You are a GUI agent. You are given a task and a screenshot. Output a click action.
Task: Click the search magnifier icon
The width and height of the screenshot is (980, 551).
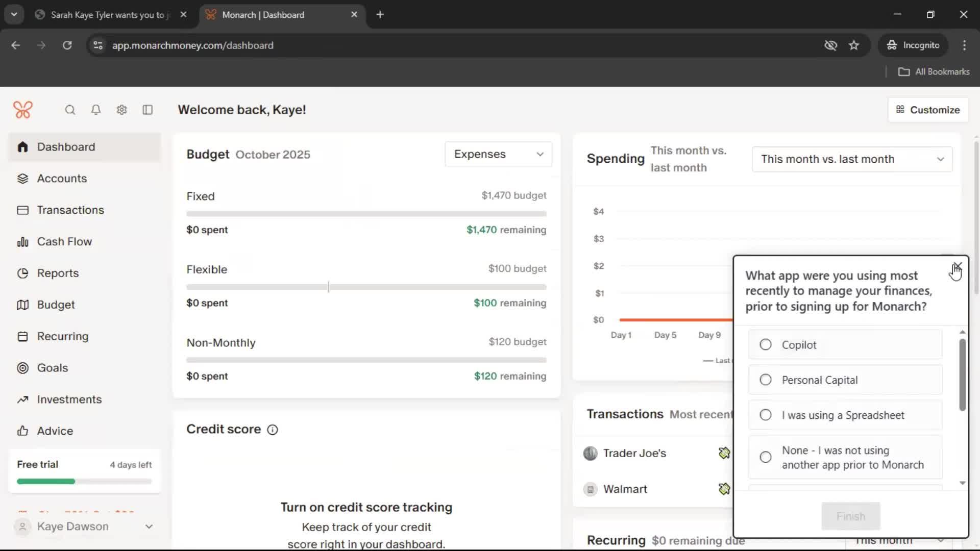pyautogui.click(x=70, y=110)
